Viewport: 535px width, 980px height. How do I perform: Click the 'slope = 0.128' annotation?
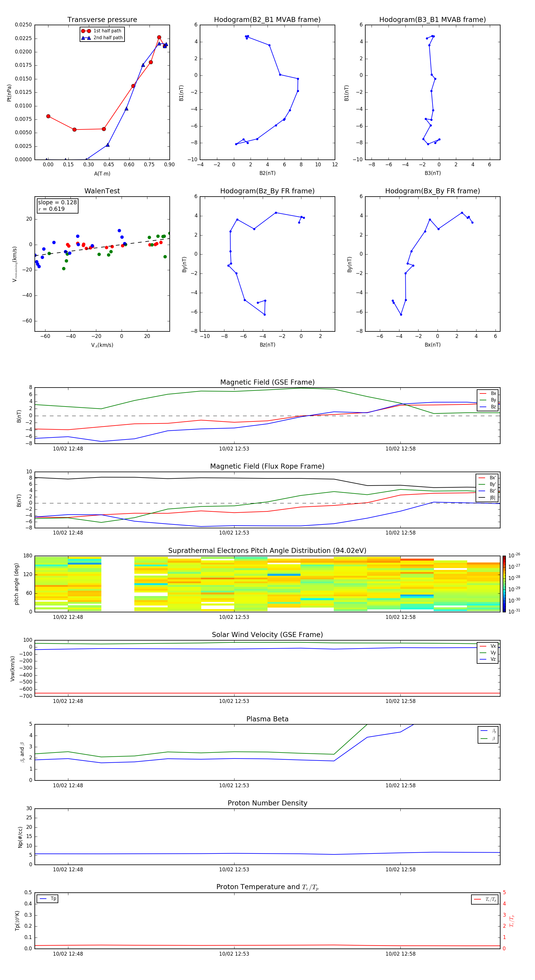[57, 203]
